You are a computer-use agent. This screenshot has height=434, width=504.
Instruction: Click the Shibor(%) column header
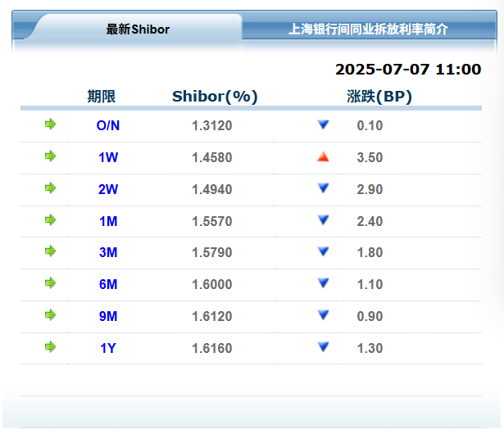pos(215,97)
